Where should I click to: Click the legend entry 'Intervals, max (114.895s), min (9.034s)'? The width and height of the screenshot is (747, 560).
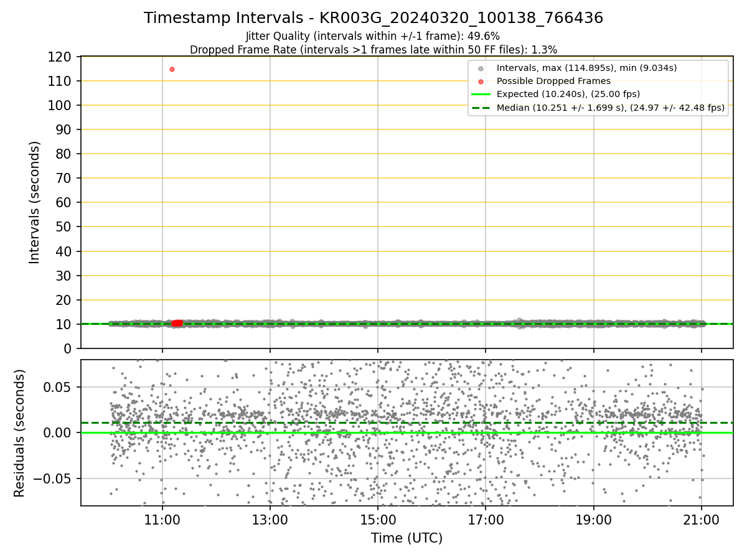586,67
